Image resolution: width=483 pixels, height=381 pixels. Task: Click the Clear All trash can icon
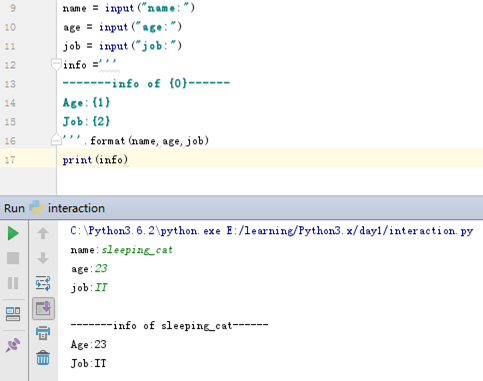tap(43, 358)
